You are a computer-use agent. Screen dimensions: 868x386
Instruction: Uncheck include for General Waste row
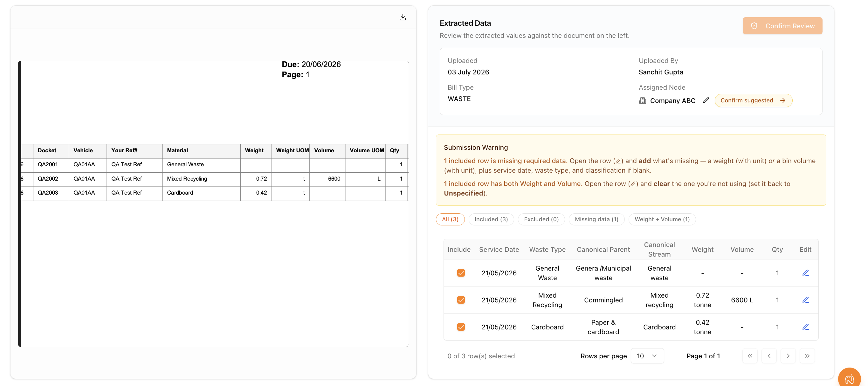coord(461,273)
